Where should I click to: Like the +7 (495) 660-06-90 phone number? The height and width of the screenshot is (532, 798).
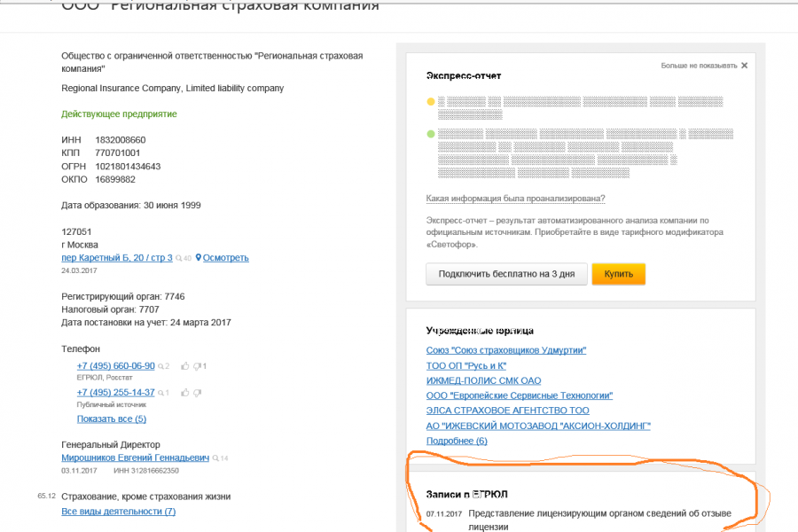[x=185, y=366]
